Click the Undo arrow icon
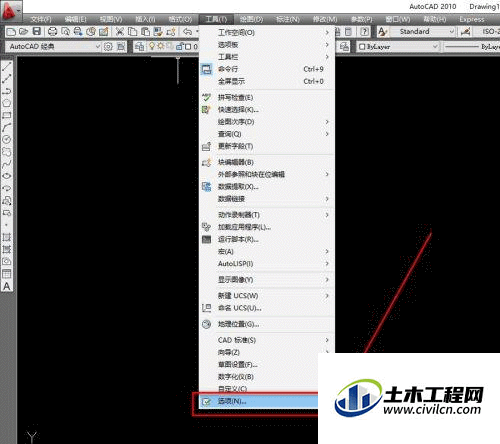Screen dimensions: 500x444 (x=188, y=32)
